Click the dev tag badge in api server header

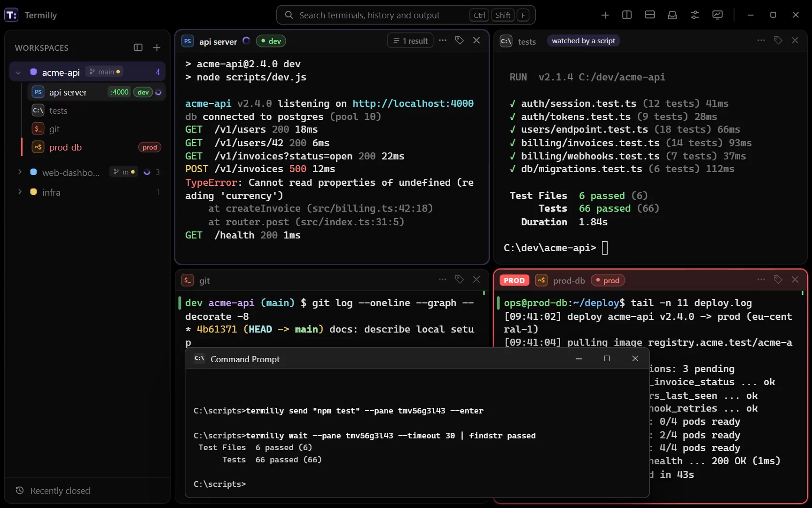[271, 41]
